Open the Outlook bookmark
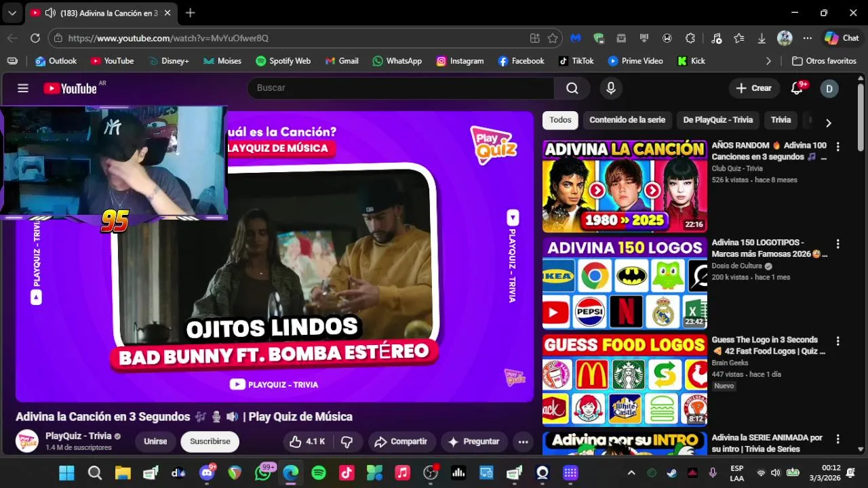This screenshot has height=488, width=868. pos(56,61)
